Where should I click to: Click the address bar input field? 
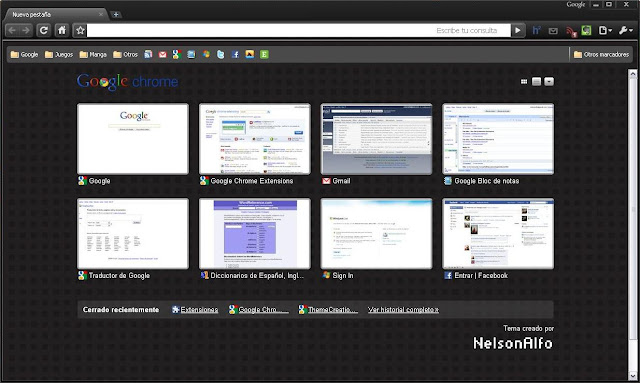298,30
